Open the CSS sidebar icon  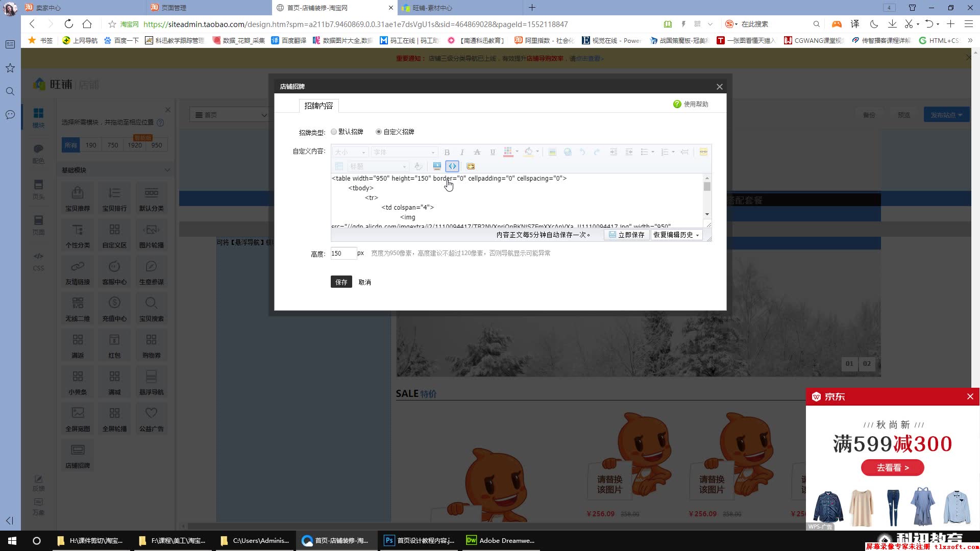click(38, 261)
